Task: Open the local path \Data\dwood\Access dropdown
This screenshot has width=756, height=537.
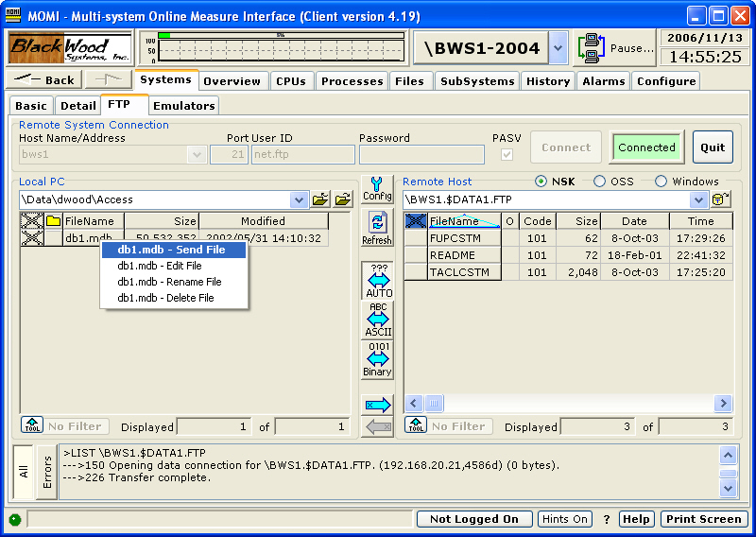Action: coord(299,199)
